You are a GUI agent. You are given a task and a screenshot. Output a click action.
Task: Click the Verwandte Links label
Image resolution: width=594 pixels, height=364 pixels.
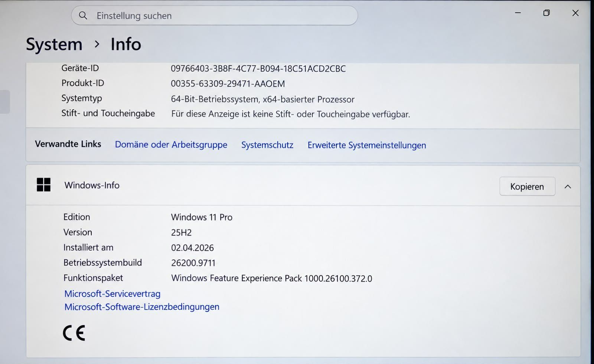(68, 144)
